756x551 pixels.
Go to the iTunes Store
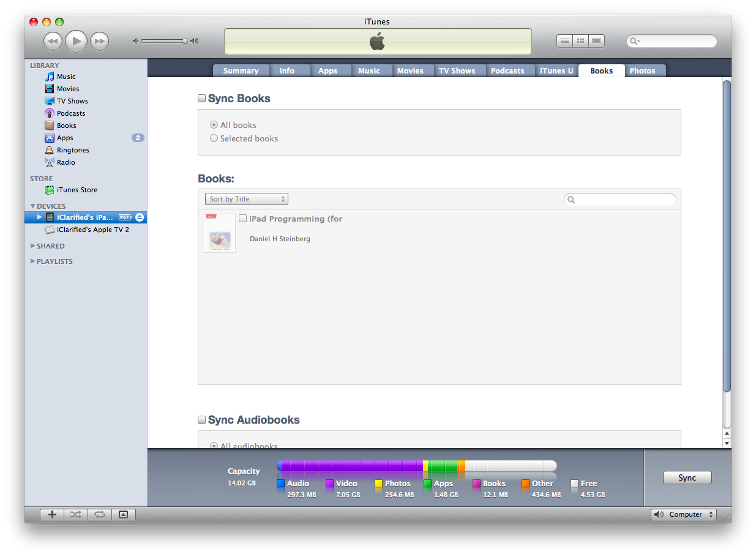77,190
